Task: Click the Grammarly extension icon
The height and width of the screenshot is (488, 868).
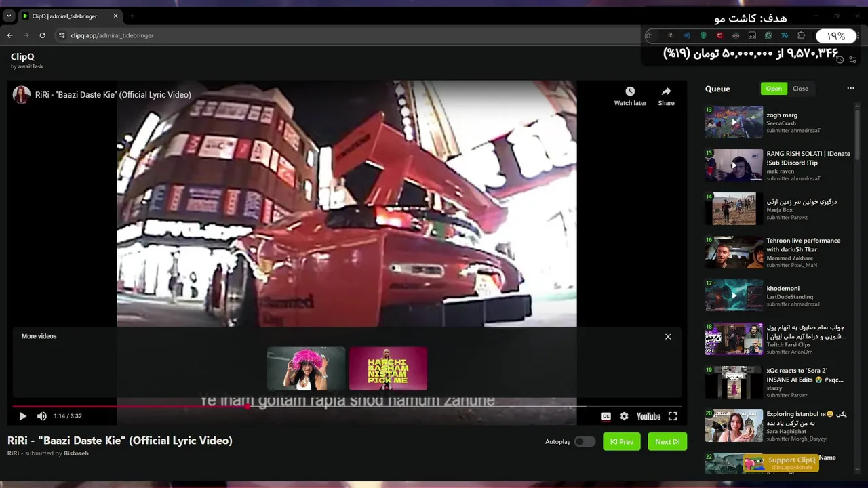Action: [x=768, y=35]
